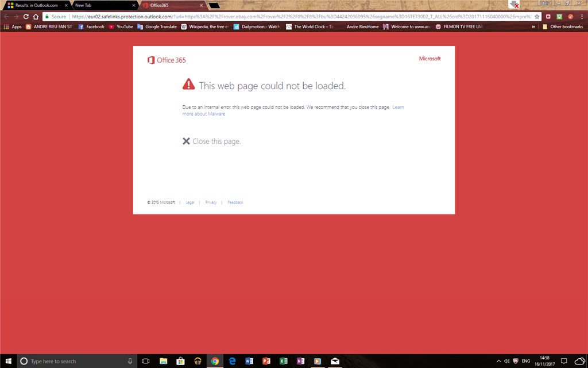Screen dimensions: 588x368
Task: Open the Privacy footer link
Action: 211,202
